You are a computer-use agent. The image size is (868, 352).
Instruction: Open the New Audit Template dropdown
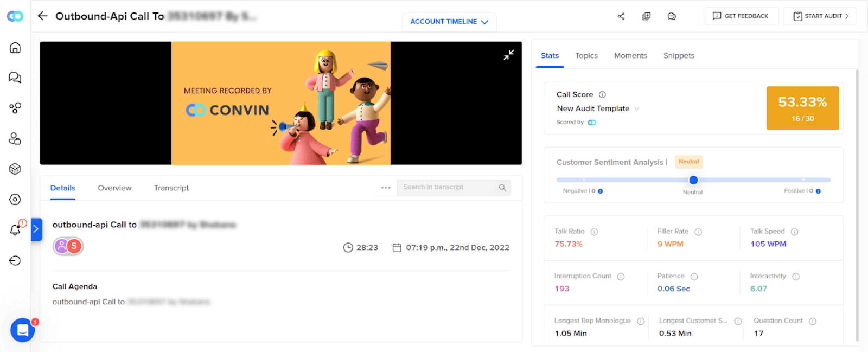[x=598, y=108]
